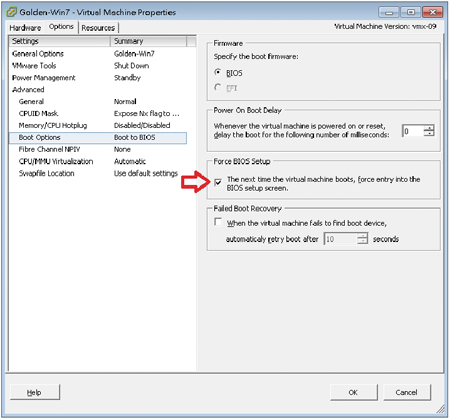Select VMware Tools settings row

pos(98,66)
